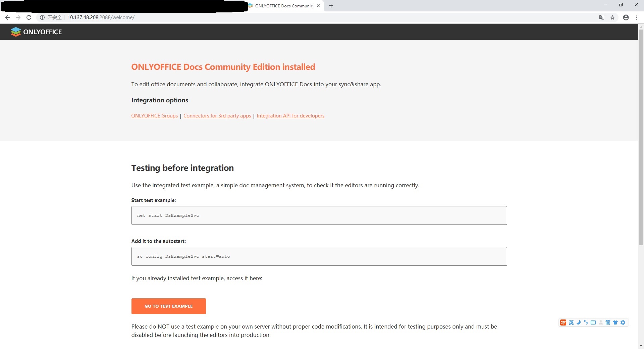The height and width of the screenshot is (349, 644).
Task: Open the IME settings gear icon
Action: coord(623,322)
